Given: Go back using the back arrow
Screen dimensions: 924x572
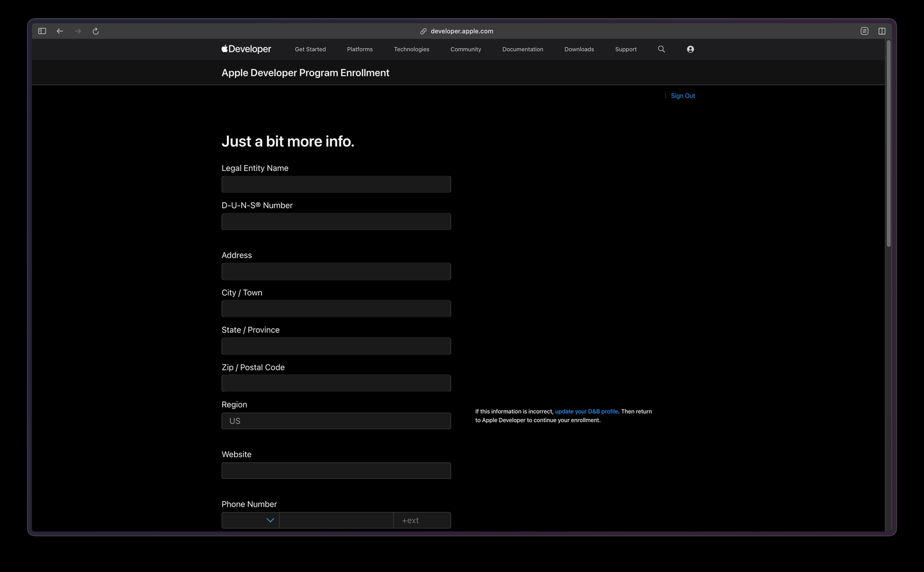Looking at the screenshot, I should (x=60, y=31).
